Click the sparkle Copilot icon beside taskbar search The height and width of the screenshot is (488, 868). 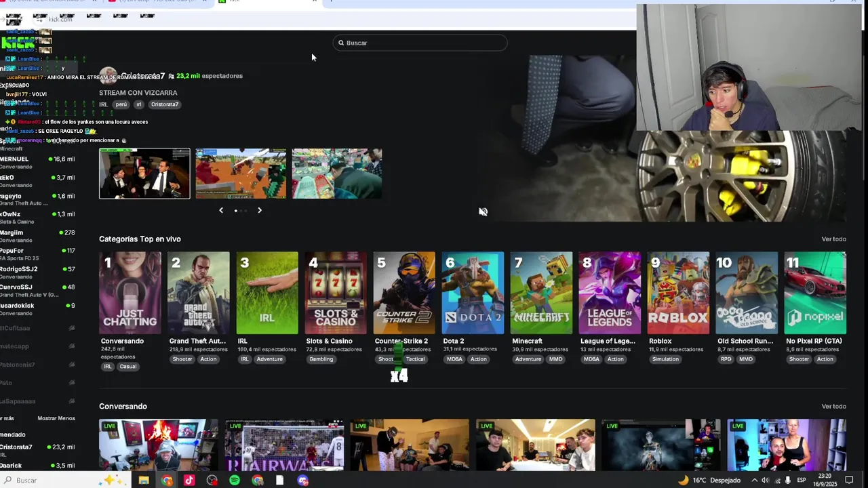point(113,480)
